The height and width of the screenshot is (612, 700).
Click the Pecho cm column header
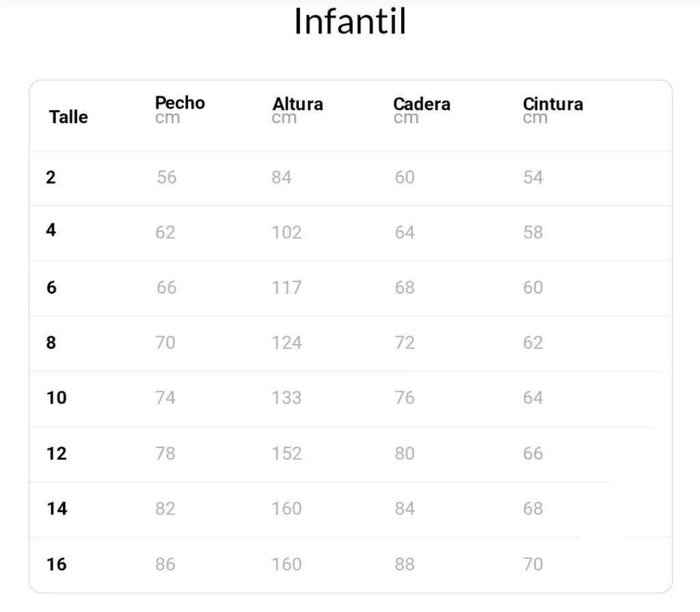[180, 110]
